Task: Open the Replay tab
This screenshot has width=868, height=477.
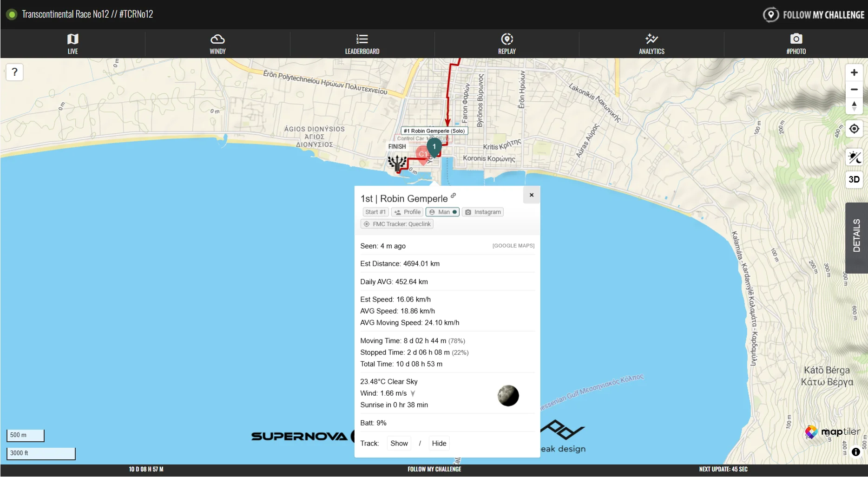Action: pos(507,44)
